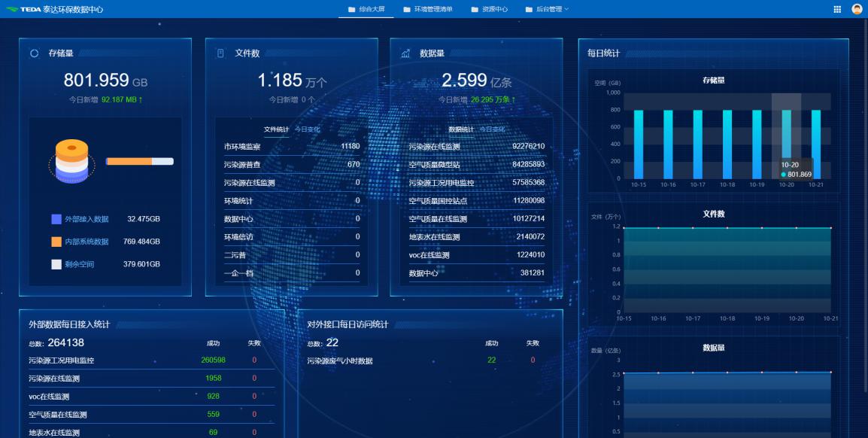
Task: Open the apps grid icon in header
Action: coord(837,9)
